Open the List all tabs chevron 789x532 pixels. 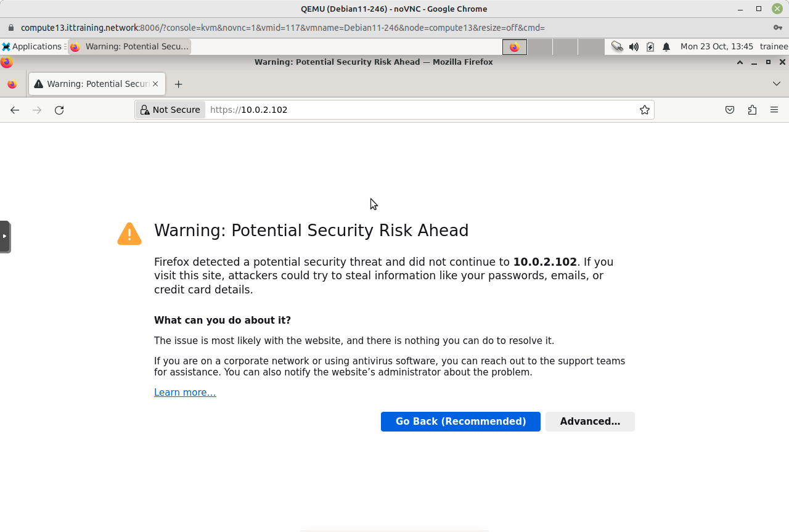pos(777,84)
